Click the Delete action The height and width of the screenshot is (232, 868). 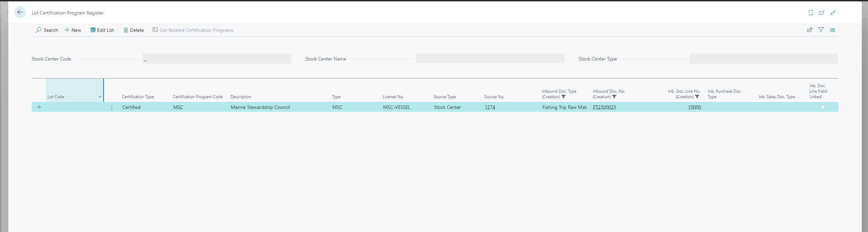[x=134, y=30]
